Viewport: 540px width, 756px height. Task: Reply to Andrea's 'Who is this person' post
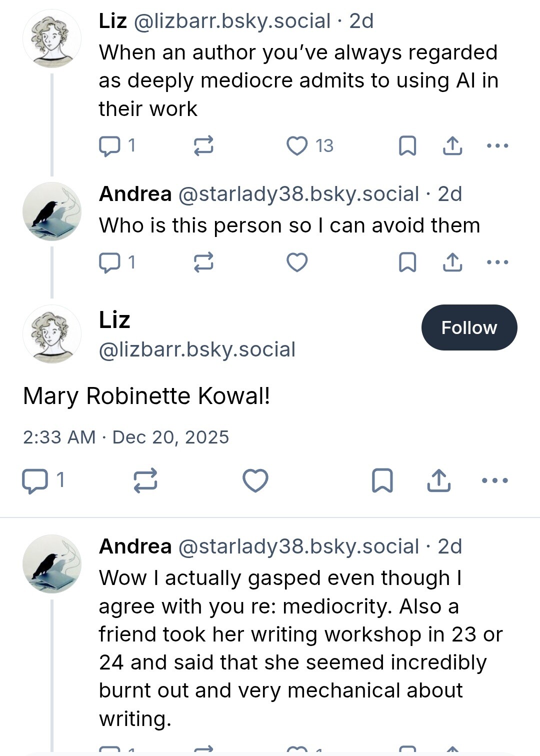click(x=110, y=262)
